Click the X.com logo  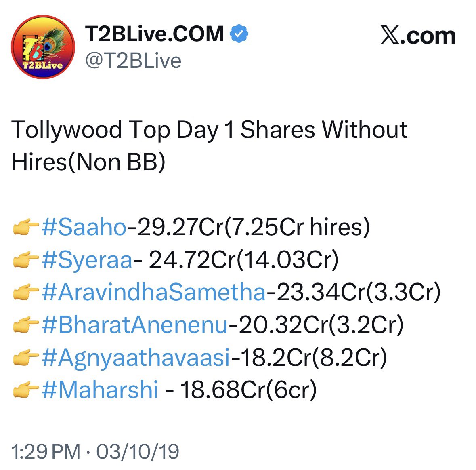click(x=418, y=36)
